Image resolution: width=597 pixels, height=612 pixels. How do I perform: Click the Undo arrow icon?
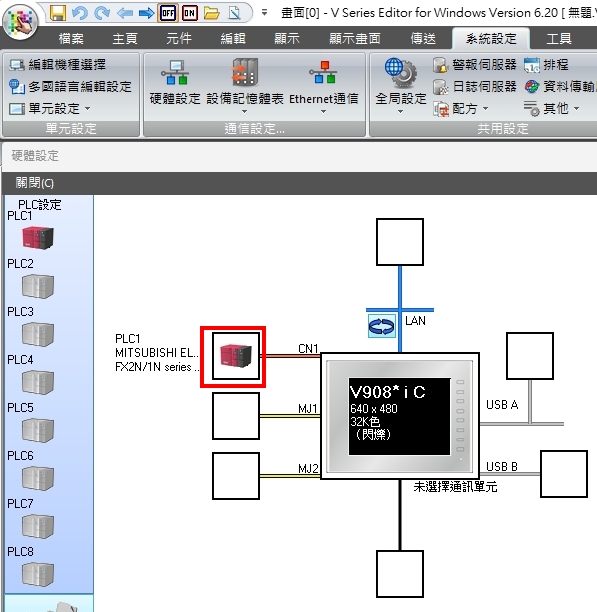80,13
